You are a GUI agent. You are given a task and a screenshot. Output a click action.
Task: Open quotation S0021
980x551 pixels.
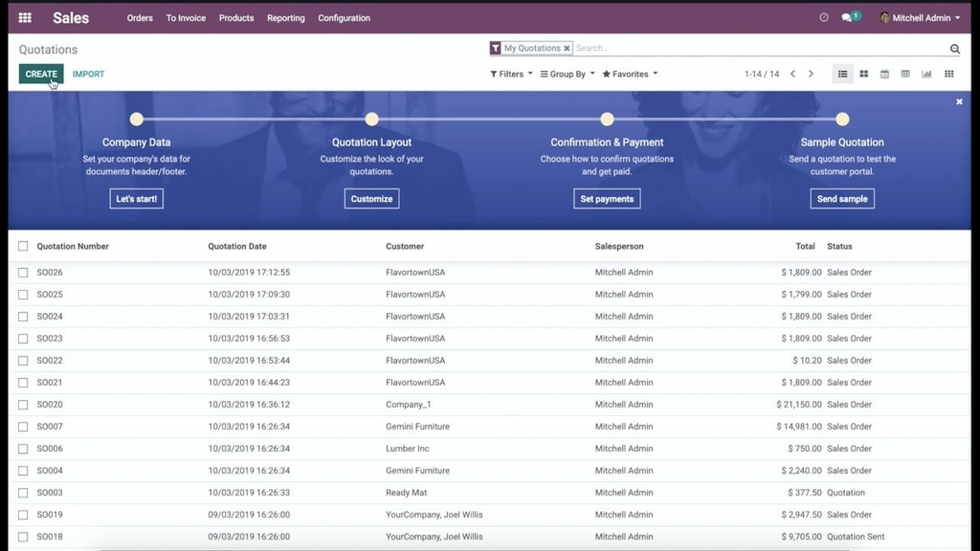click(x=50, y=383)
